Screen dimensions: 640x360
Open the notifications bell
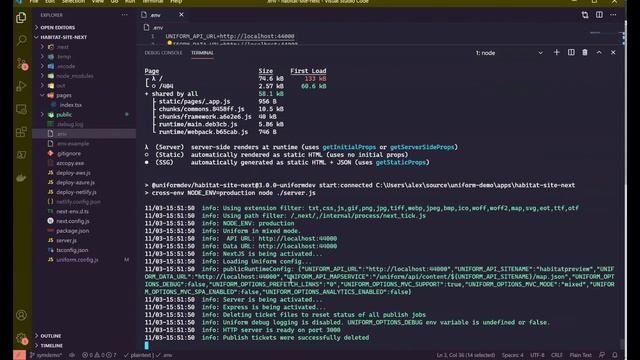point(614,355)
